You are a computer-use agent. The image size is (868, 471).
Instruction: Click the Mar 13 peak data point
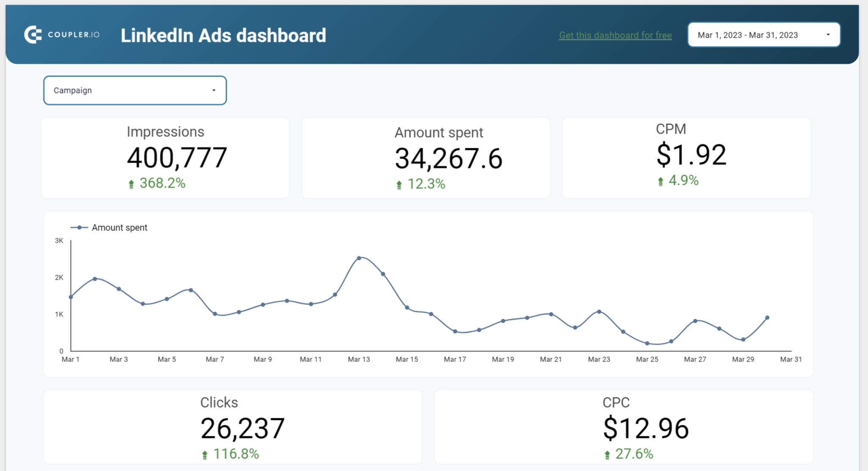click(x=360, y=258)
